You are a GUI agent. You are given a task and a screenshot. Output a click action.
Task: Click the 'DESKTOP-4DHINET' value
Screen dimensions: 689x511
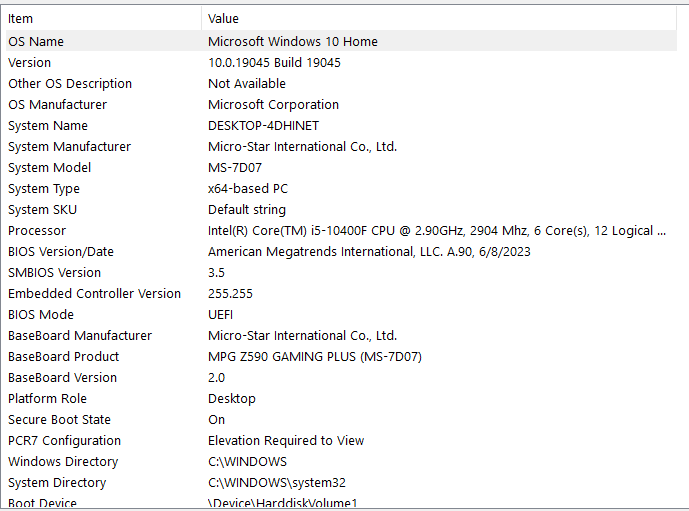pyautogui.click(x=264, y=126)
